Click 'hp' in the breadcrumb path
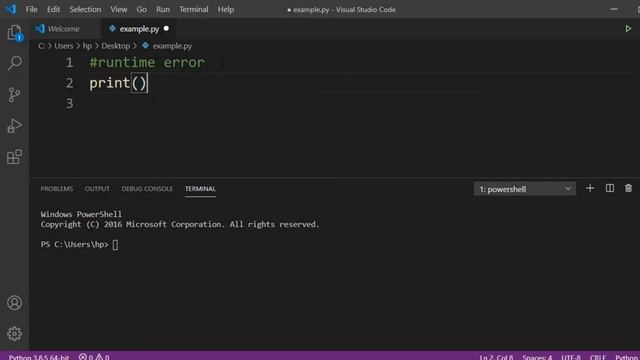Viewport: 640px width, 360px height. tap(87, 46)
